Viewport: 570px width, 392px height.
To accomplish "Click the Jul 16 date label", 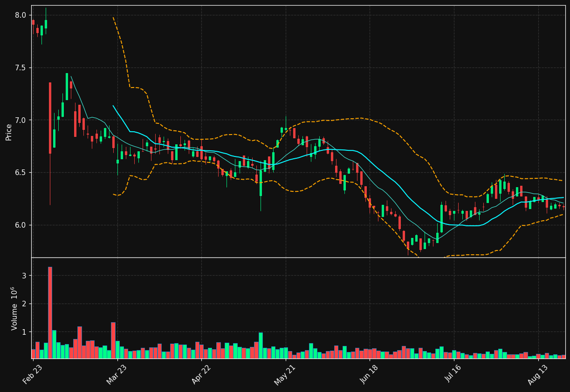I will pos(453,374).
